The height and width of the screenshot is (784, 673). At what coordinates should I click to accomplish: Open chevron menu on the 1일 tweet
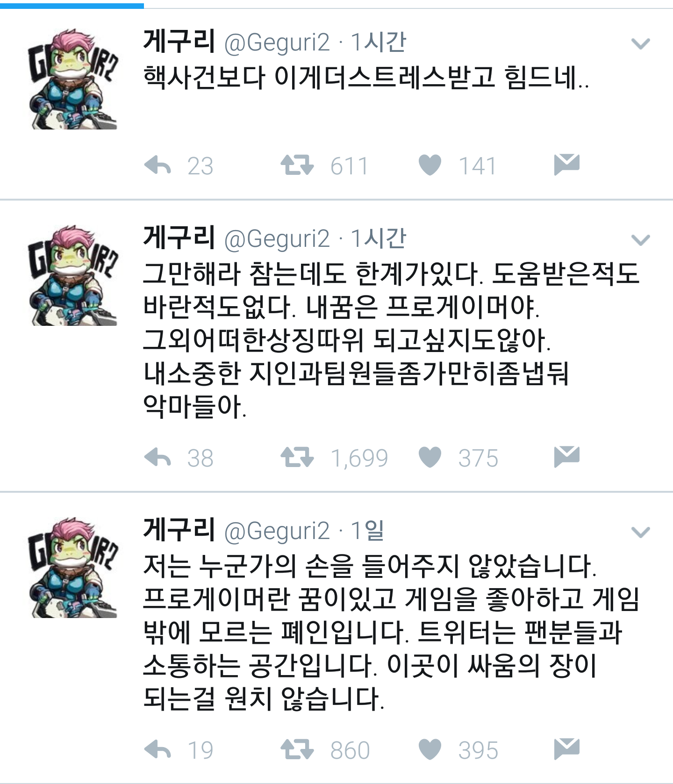(x=640, y=532)
